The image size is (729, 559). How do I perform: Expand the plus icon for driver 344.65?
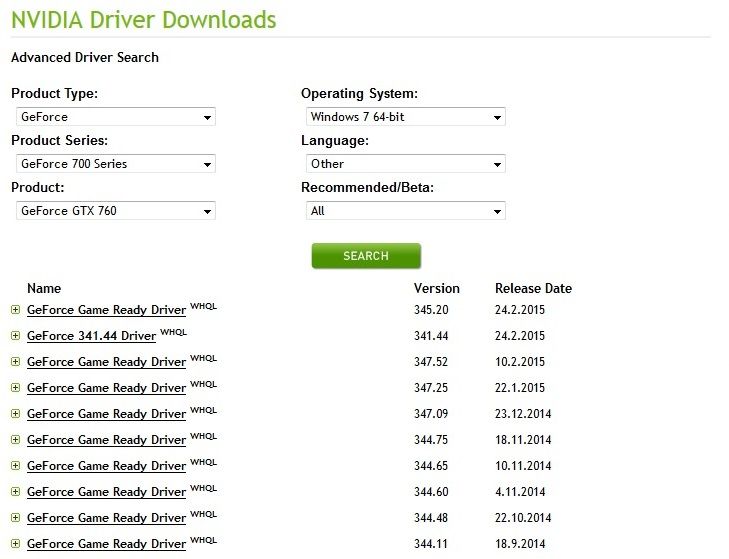[16, 466]
